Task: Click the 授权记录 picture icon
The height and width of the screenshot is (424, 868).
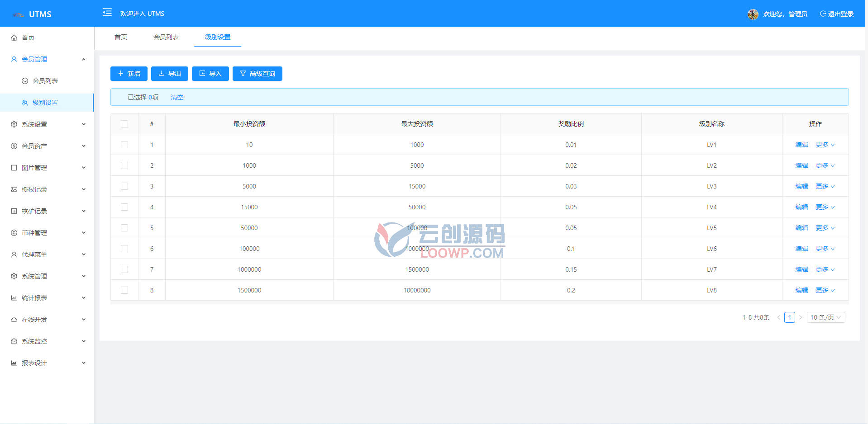Action: tap(14, 189)
